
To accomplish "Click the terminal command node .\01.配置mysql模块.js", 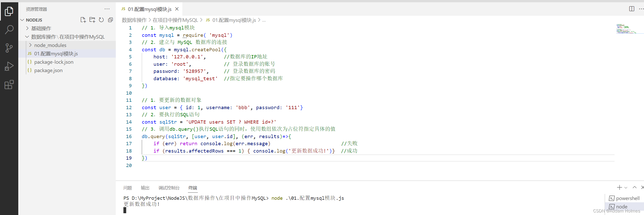I will (x=308, y=198).
